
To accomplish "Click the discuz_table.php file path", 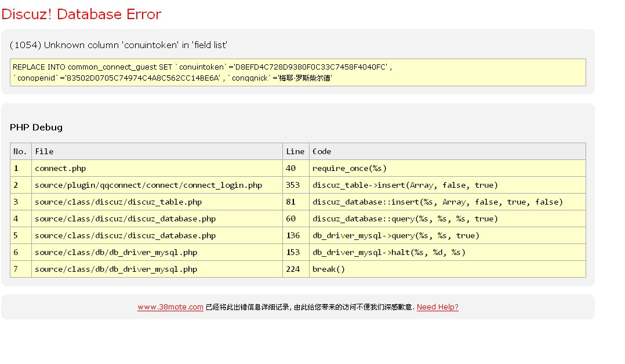I will (x=118, y=202).
